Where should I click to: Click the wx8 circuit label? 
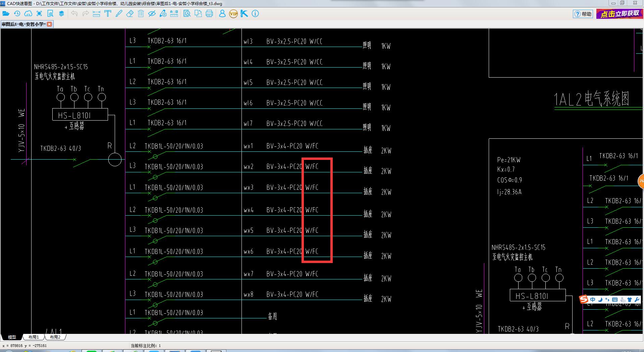coord(248,295)
